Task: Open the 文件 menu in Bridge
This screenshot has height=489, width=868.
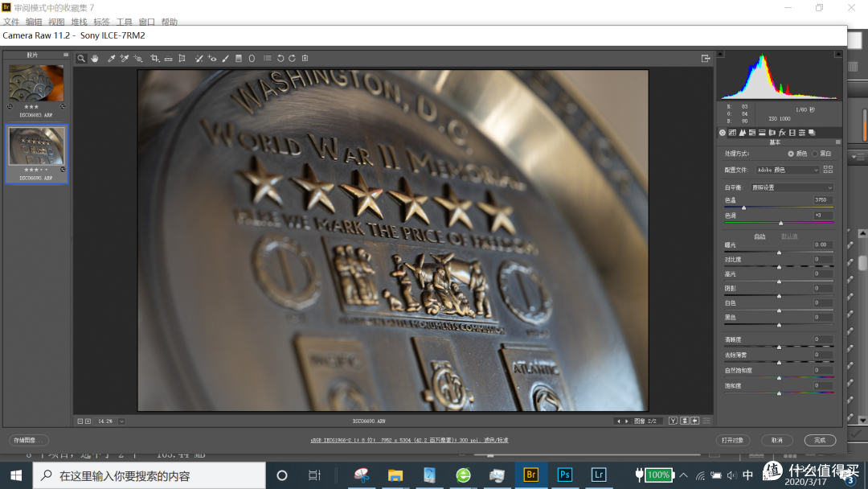Action: click(11, 23)
